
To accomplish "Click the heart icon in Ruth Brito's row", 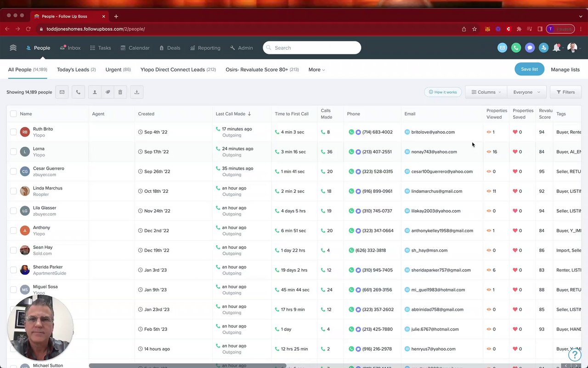I will pos(515,132).
